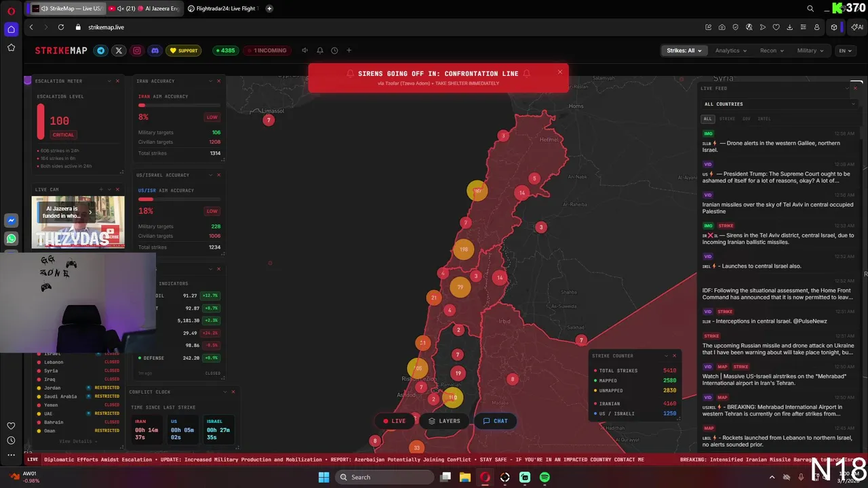Toggle the LIVE mode button on map
Image resolution: width=868 pixels, height=488 pixels.
pos(395,421)
